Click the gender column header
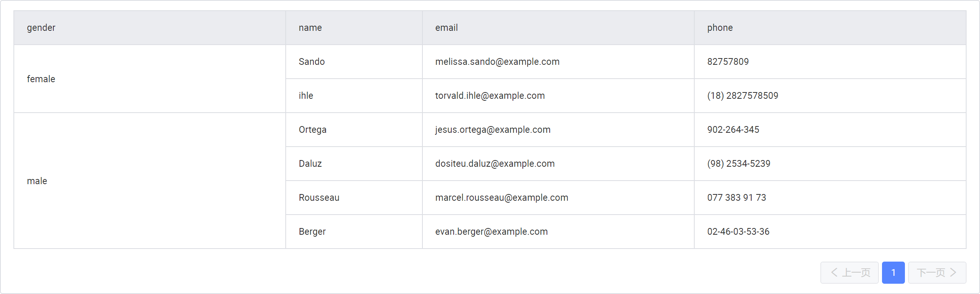 coord(41,28)
